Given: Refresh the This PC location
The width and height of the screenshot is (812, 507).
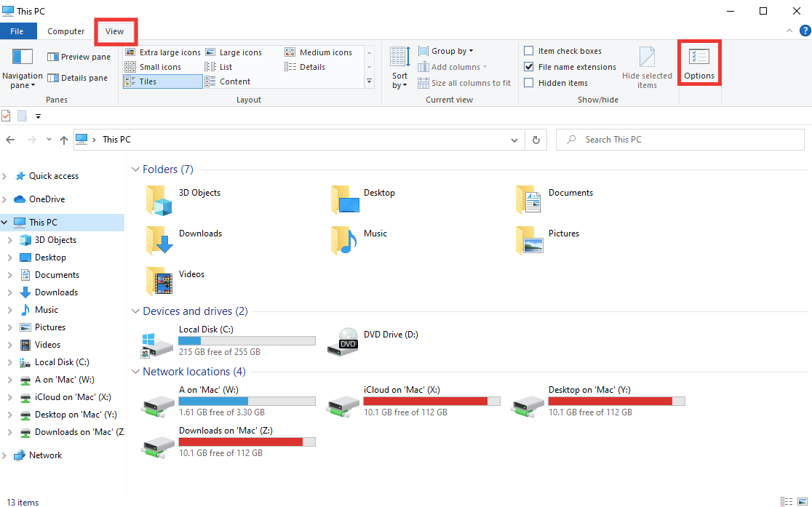Looking at the screenshot, I should point(536,140).
